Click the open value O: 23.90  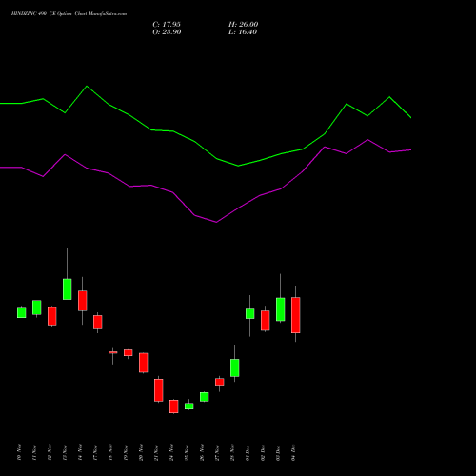tap(167, 32)
